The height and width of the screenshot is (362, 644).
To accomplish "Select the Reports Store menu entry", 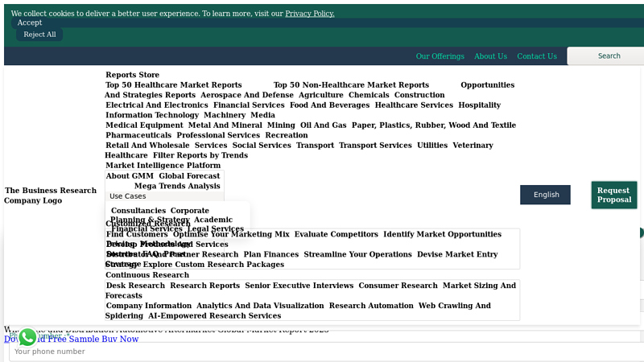I will pos(132,75).
